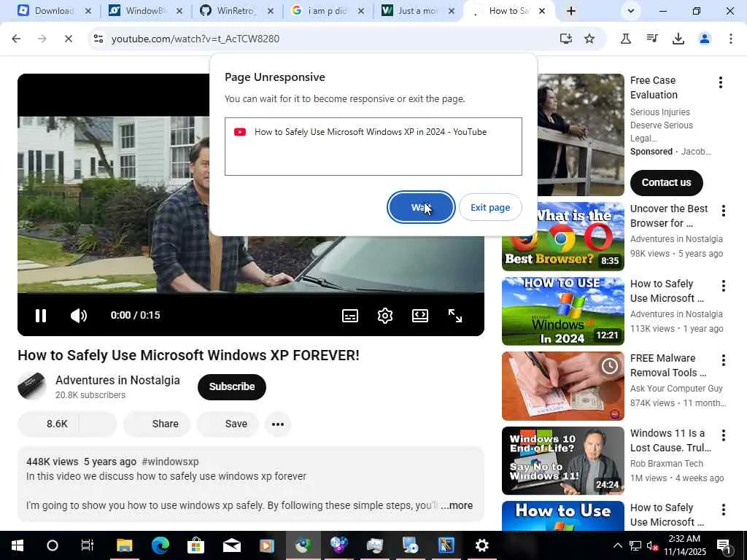Open the FREE Malware Removal Tools thumbnail

coord(562,386)
